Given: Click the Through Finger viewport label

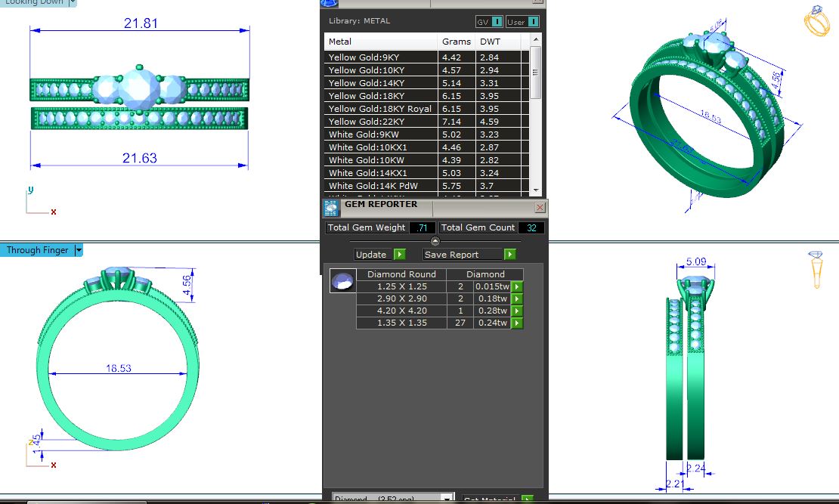Looking at the screenshot, I should [x=37, y=250].
